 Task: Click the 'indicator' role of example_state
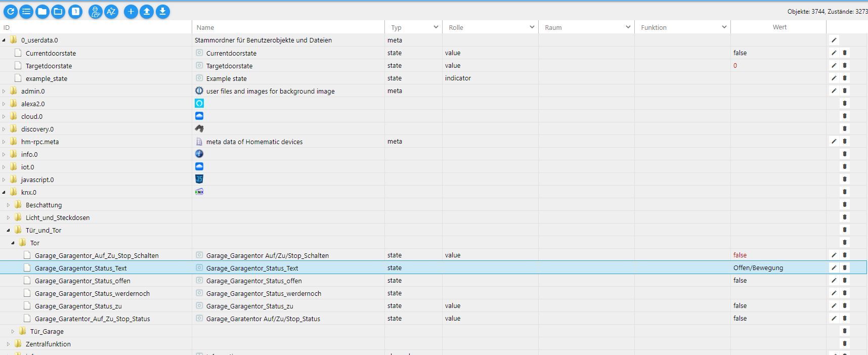[x=458, y=78]
